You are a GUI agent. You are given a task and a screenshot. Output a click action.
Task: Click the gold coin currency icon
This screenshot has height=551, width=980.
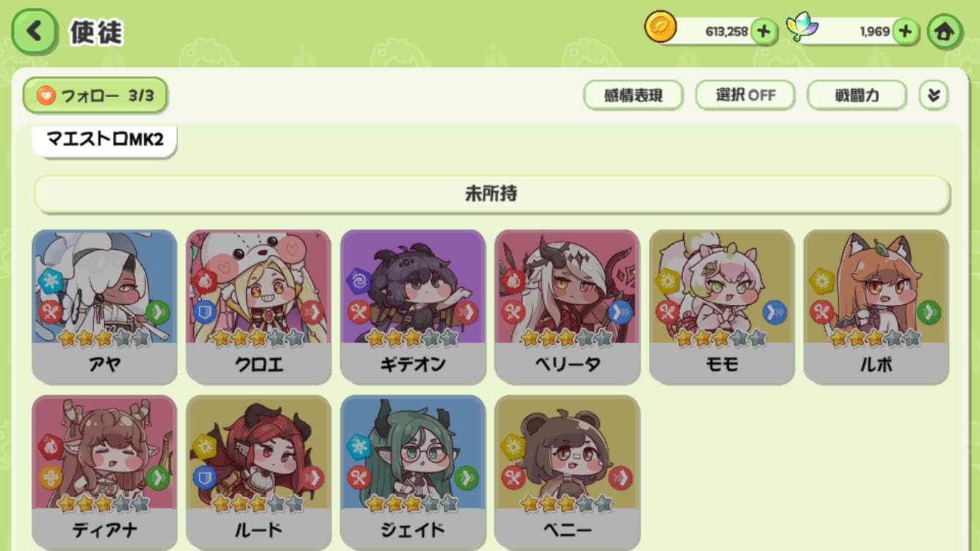point(660,27)
